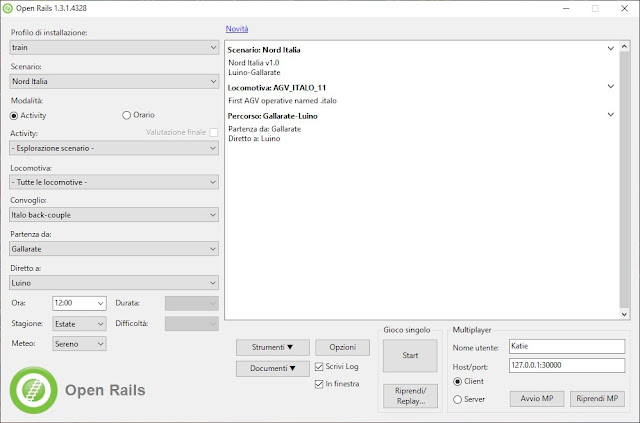Click the text 'First AGV operative named .italo'
640x423 pixels.
(282, 100)
